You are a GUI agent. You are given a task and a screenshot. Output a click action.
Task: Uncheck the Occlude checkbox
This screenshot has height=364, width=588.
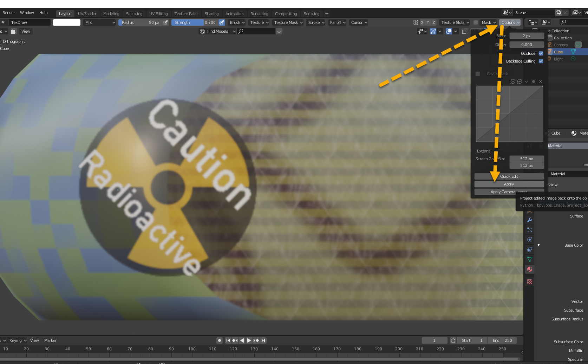[541, 53]
